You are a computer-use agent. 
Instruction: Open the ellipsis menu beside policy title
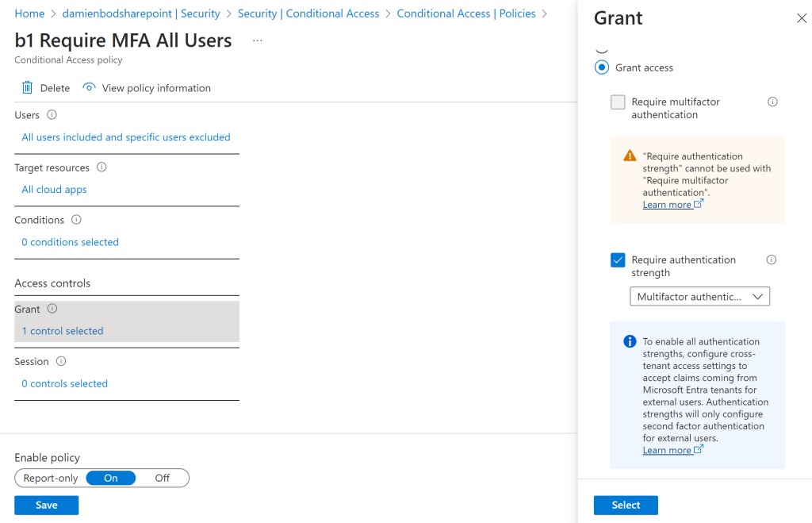click(257, 40)
